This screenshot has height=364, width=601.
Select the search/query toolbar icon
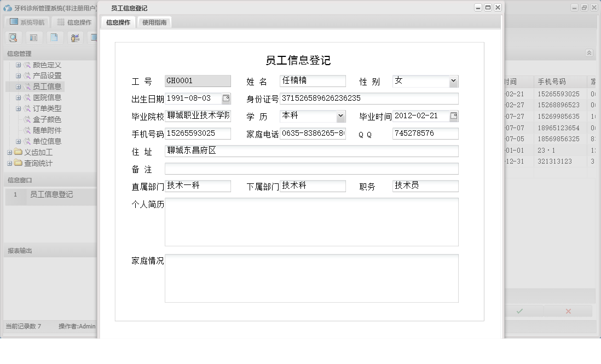[13, 37]
